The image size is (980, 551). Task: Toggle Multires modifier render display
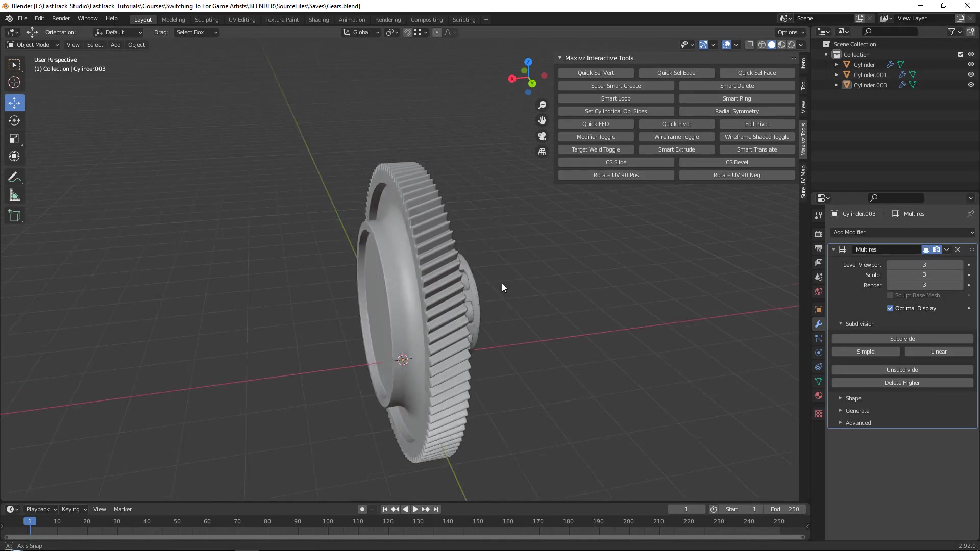pos(937,249)
